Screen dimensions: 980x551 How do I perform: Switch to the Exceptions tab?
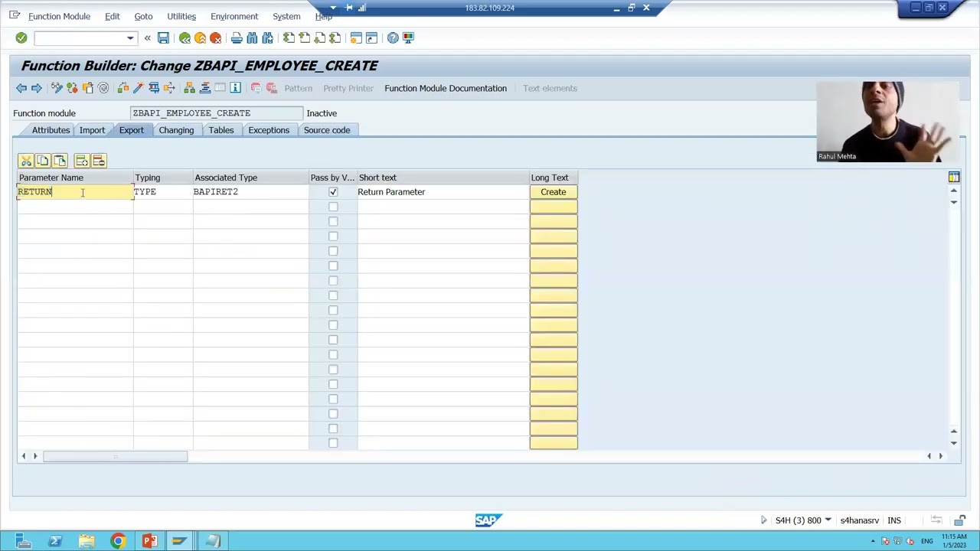[269, 130]
